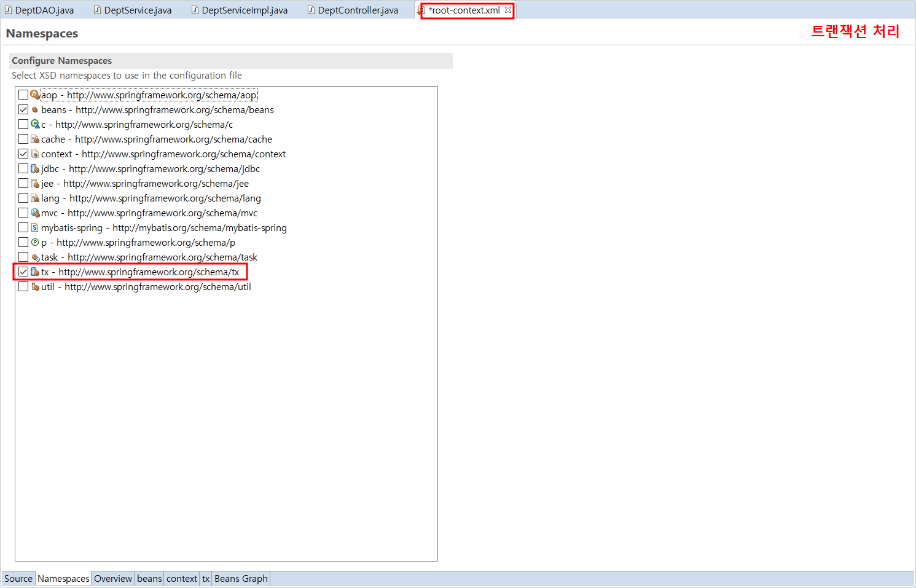
Task: Enable the util namespace checkbox
Action: click(x=23, y=286)
